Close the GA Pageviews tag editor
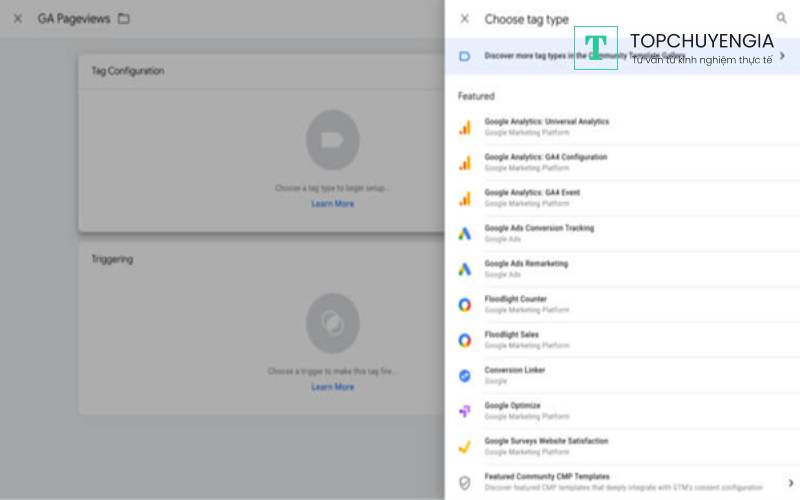 [x=17, y=19]
